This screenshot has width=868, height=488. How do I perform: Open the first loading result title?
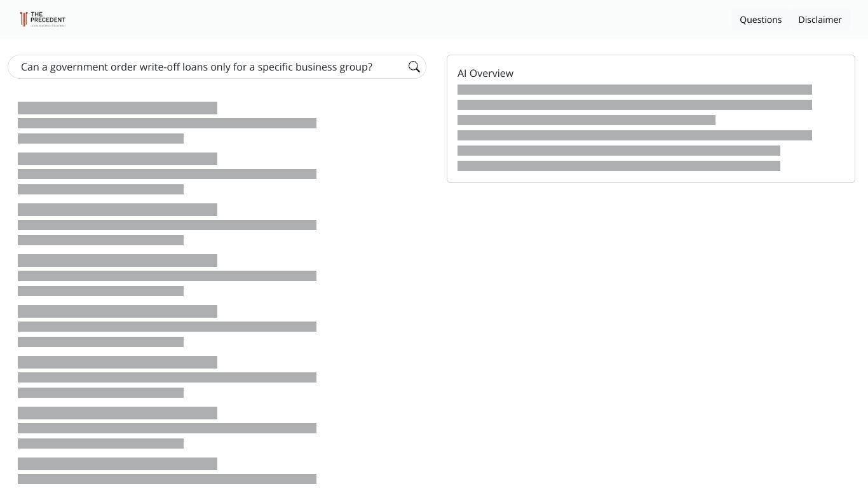pos(118,108)
